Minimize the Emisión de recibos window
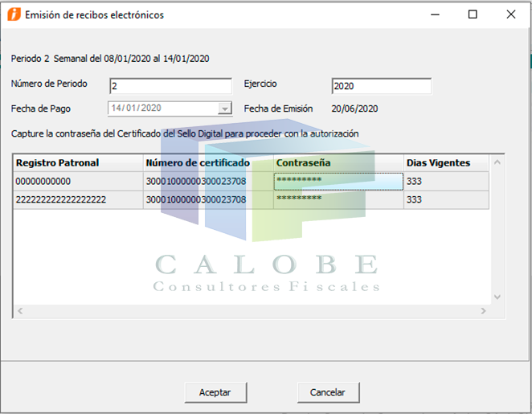The width and height of the screenshot is (532, 414). [435, 14]
